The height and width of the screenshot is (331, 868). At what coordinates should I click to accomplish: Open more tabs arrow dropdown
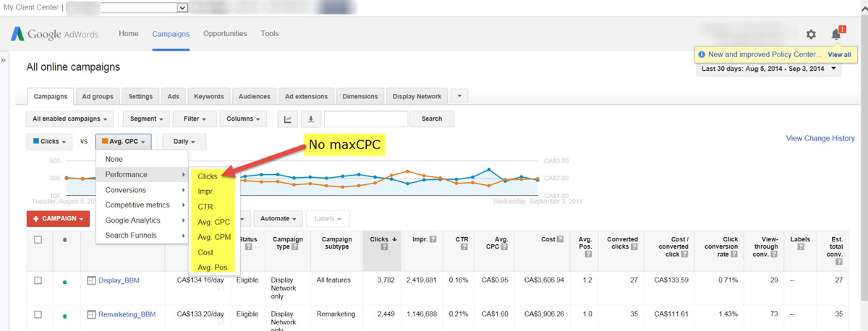(461, 96)
